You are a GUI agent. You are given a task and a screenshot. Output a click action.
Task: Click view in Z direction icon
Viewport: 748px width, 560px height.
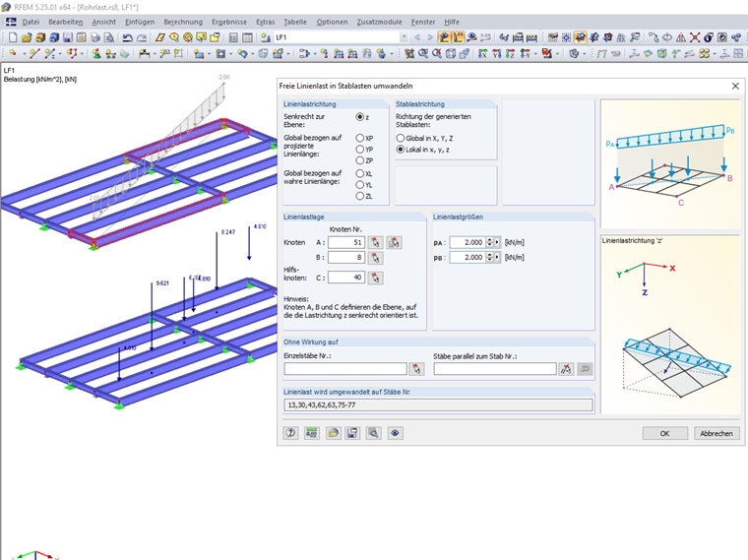point(511,53)
